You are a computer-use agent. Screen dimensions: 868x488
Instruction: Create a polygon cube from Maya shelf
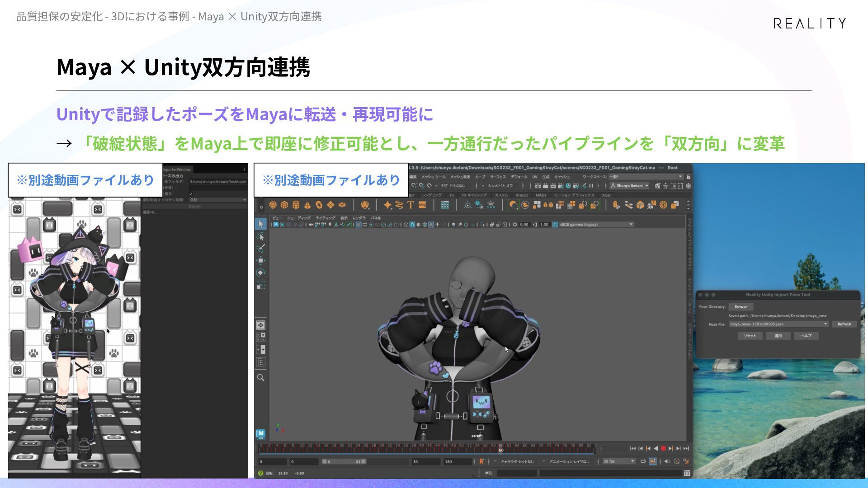(284, 205)
